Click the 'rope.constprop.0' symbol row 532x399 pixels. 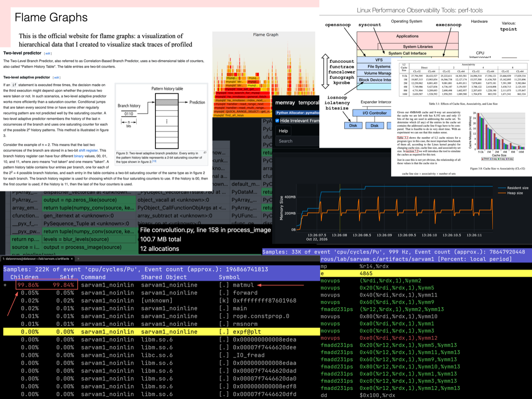pyautogui.click(x=162, y=316)
